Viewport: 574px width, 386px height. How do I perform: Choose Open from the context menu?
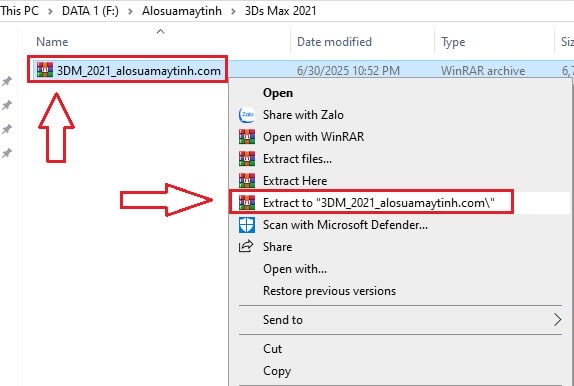point(278,93)
